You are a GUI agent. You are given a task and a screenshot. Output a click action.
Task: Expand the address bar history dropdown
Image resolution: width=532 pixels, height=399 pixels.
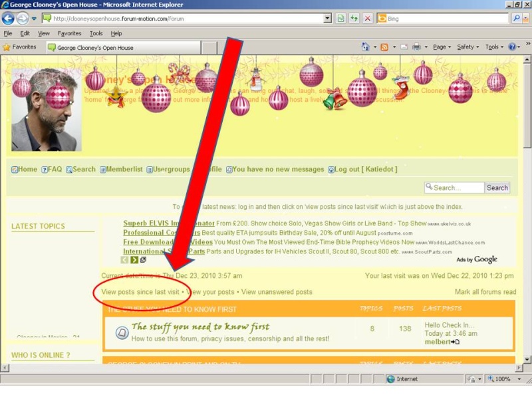point(327,19)
